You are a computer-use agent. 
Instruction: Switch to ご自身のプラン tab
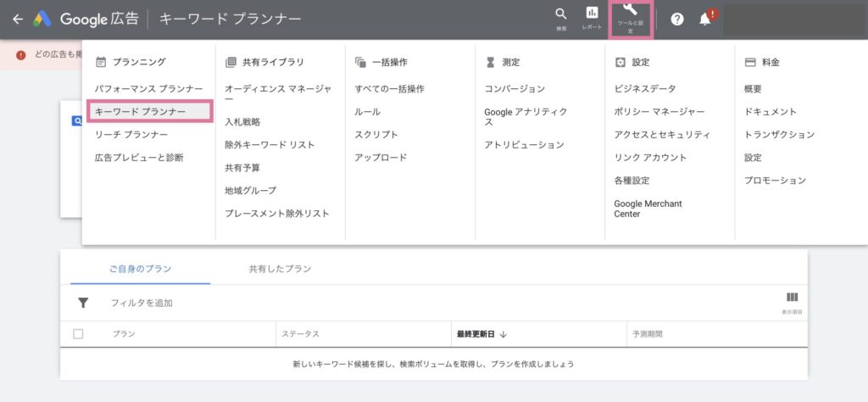141,269
